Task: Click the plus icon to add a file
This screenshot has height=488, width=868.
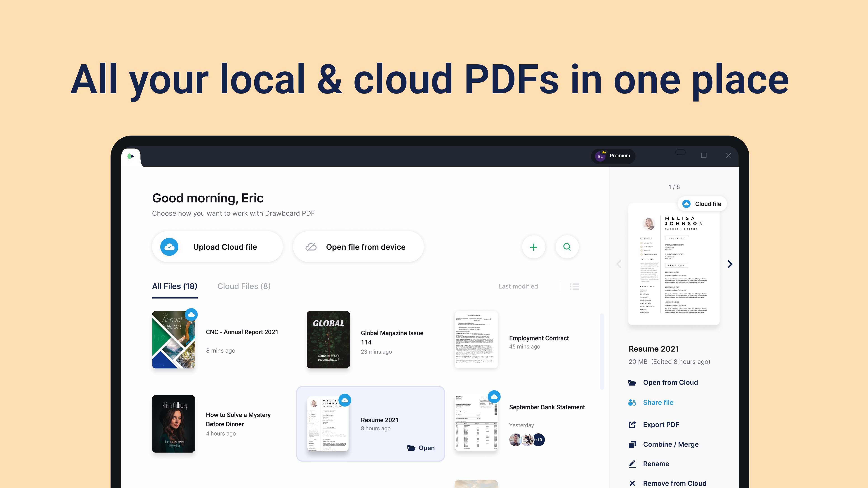Action: pos(534,247)
